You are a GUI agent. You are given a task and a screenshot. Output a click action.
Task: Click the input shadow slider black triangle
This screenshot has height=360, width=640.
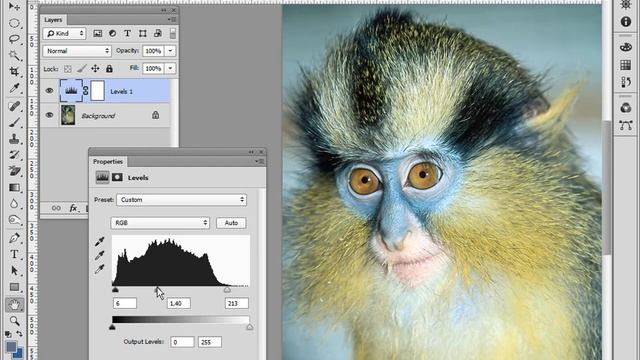115,289
